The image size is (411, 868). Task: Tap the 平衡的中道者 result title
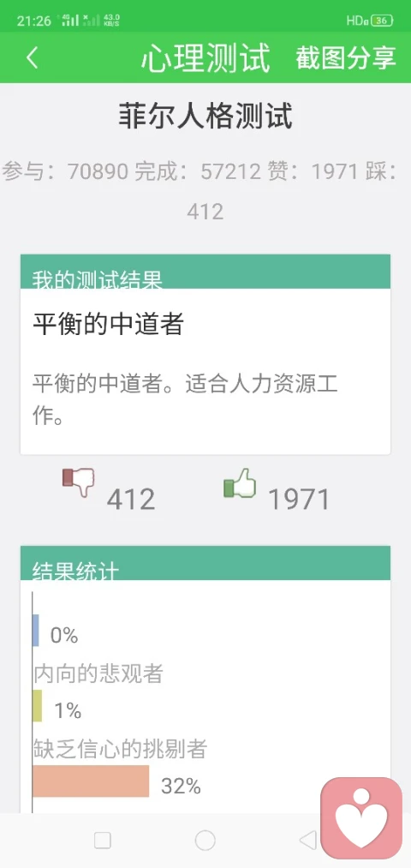coord(108,325)
